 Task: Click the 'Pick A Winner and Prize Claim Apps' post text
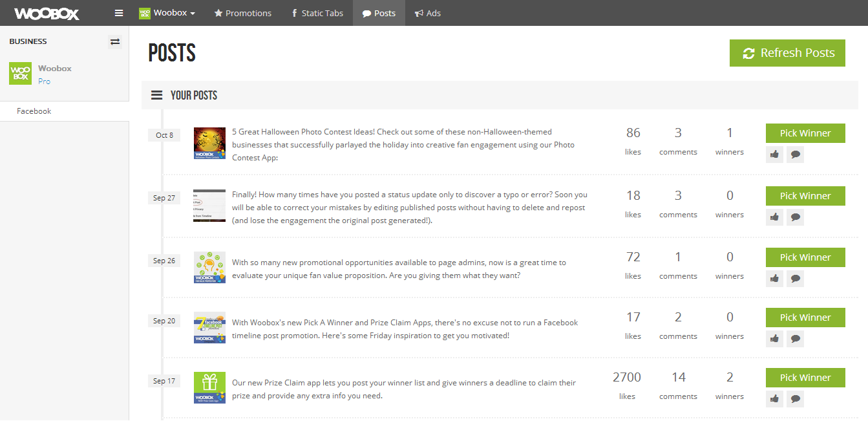(x=405, y=329)
